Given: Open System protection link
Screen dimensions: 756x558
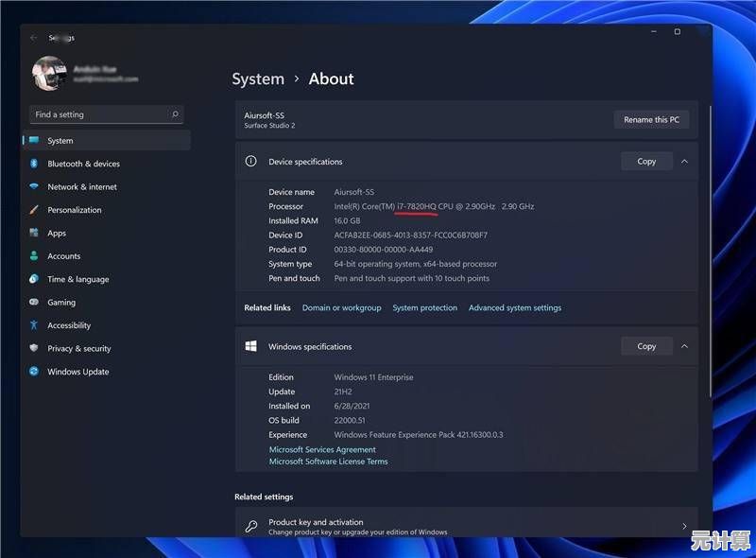Looking at the screenshot, I should point(424,308).
